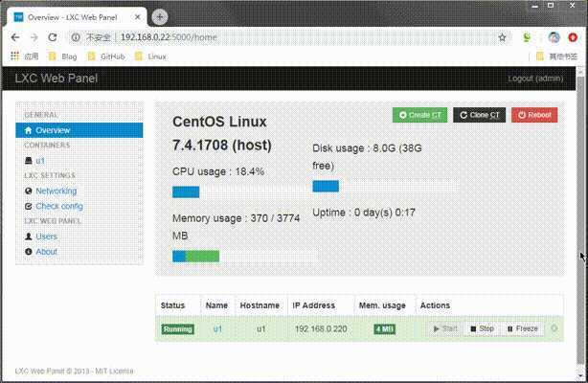Screen dimensions: 588x383
Task: Click the memory usage progress bar
Action: (x=245, y=257)
